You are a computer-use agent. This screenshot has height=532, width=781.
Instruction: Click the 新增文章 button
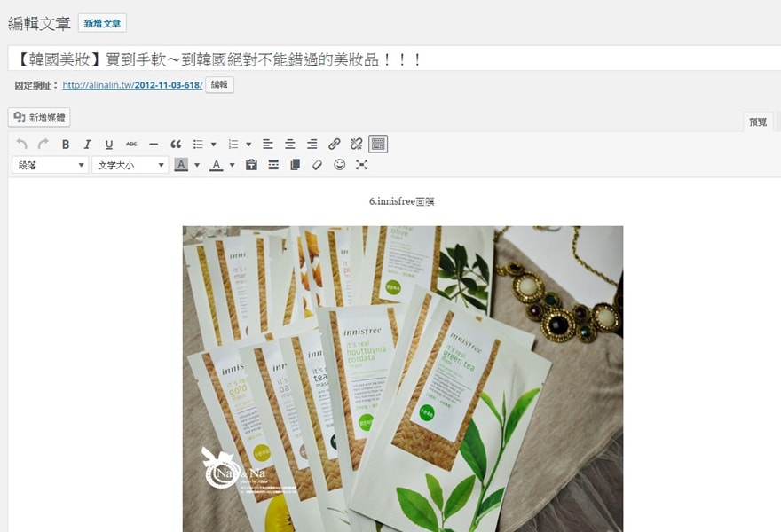pos(102,23)
